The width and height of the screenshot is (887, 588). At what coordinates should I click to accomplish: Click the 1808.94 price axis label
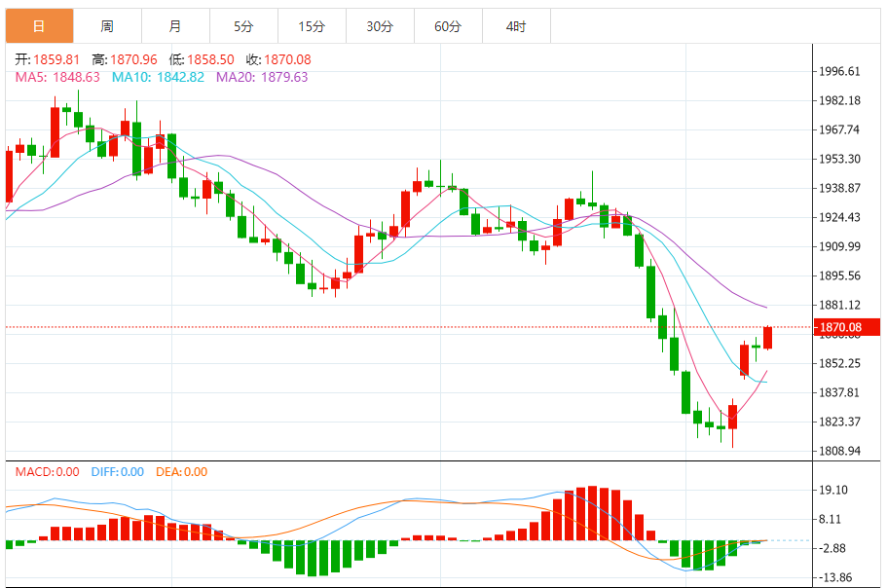pyautogui.click(x=839, y=451)
